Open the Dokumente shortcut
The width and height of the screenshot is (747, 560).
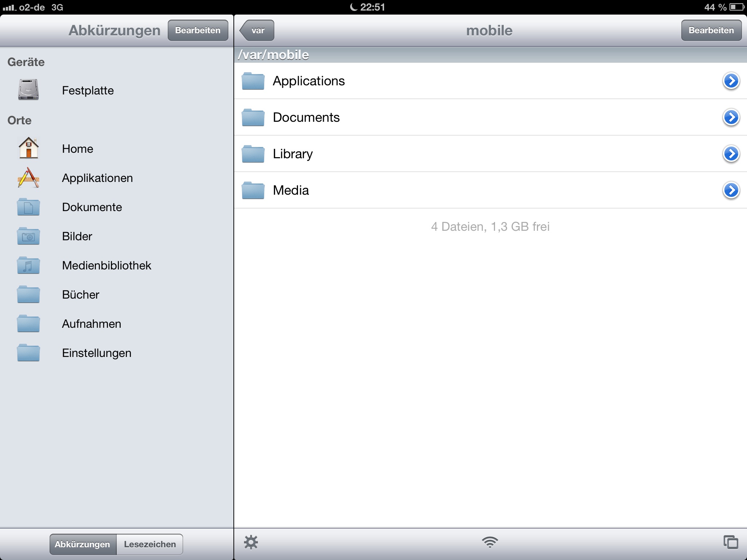(92, 207)
